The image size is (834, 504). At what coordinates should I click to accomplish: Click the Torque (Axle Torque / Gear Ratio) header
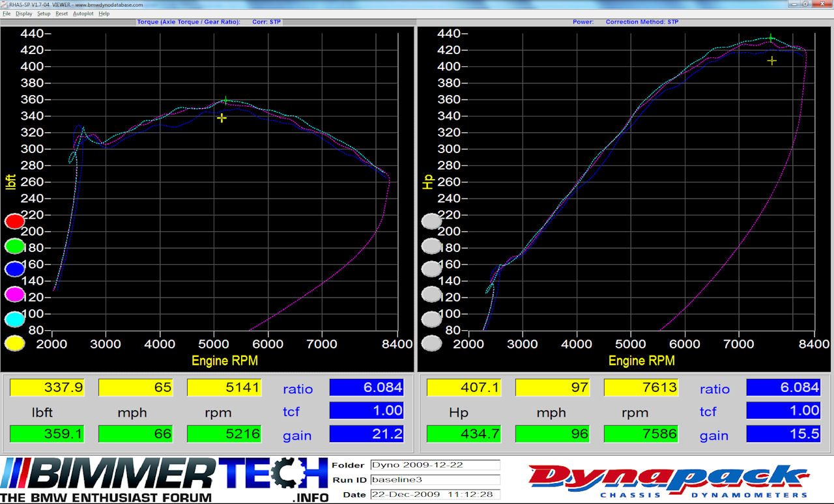(208, 22)
